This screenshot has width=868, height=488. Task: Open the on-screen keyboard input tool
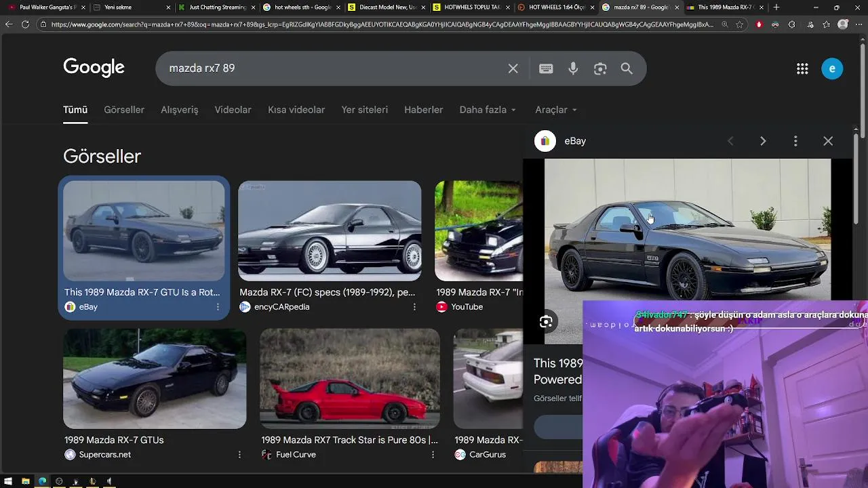click(x=546, y=68)
